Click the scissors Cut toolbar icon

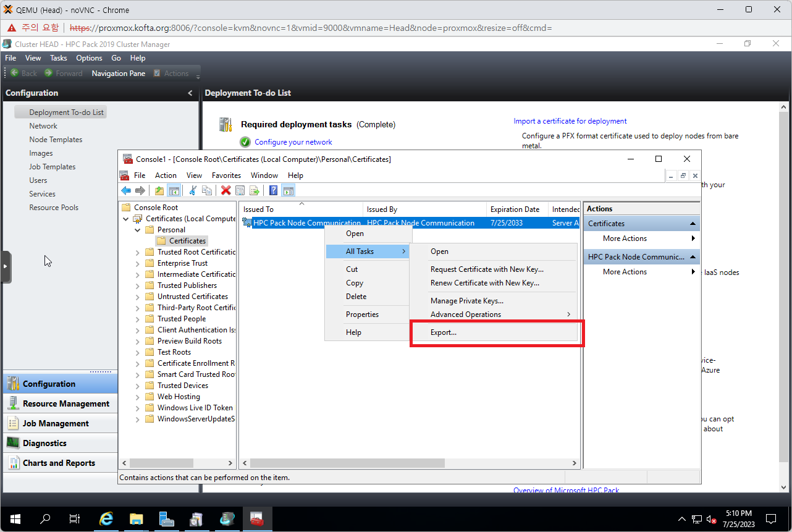click(x=193, y=191)
